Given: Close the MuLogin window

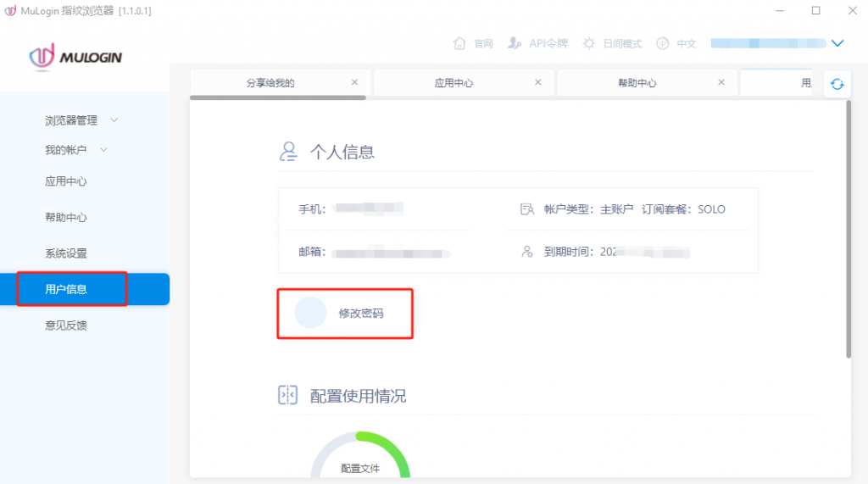Looking at the screenshot, I should 853,10.
